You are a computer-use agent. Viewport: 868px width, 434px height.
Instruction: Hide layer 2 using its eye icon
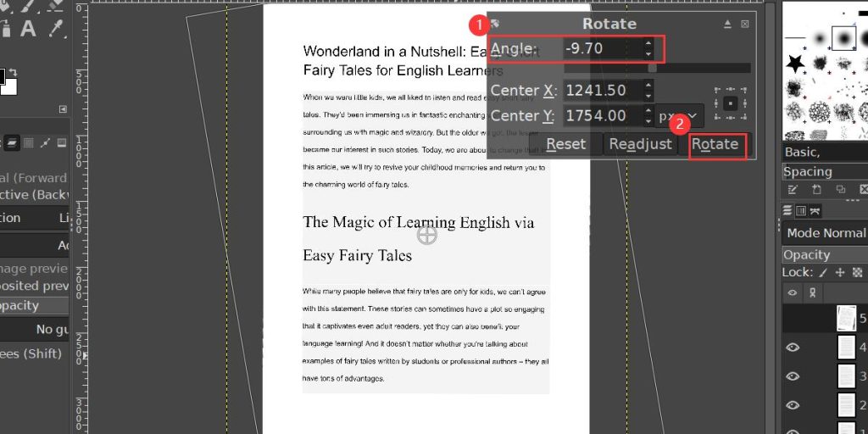click(x=793, y=405)
